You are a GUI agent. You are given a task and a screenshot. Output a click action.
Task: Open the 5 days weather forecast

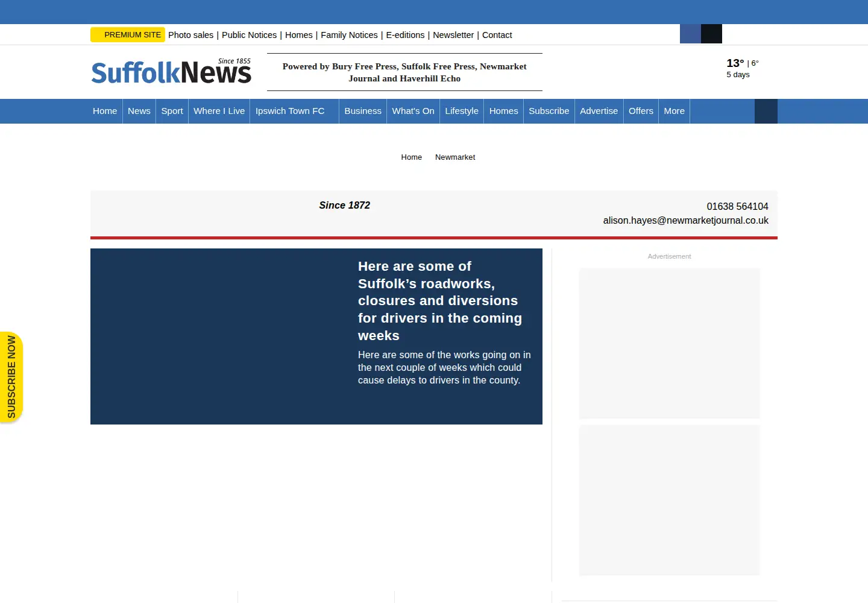(x=738, y=75)
